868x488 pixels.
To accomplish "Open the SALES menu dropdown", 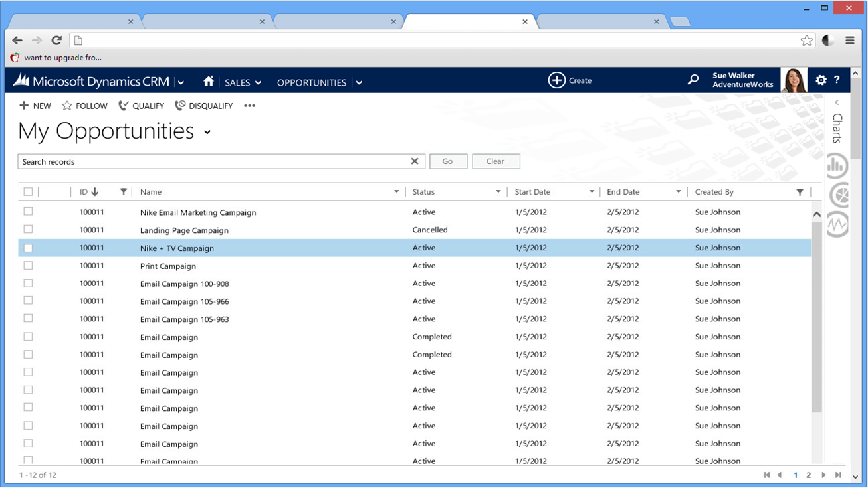I will pos(243,82).
